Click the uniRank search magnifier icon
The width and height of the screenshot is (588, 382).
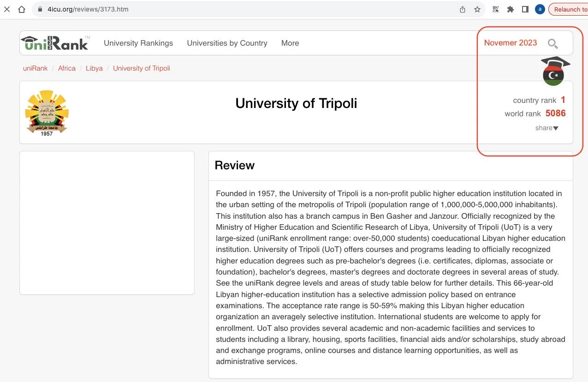tap(552, 44)
